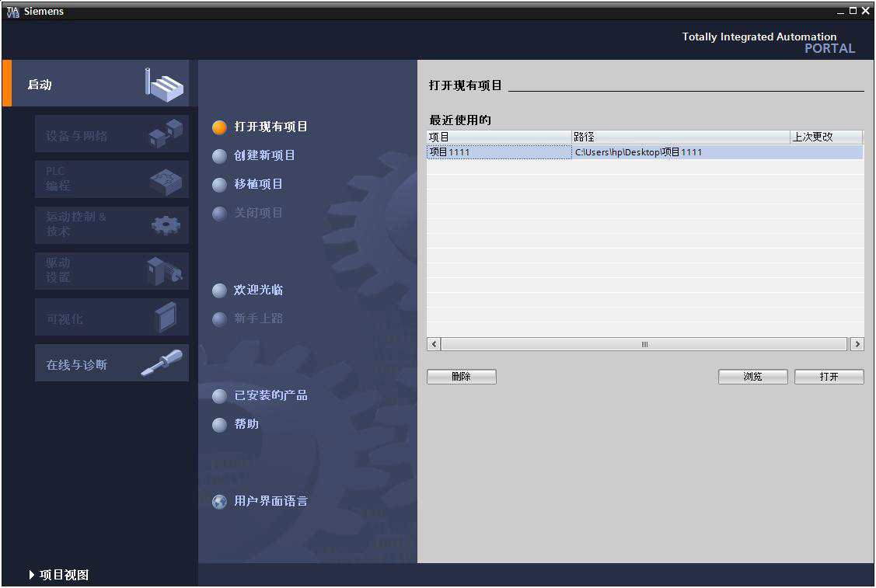Switch to 项目视图

pos(58,575)
